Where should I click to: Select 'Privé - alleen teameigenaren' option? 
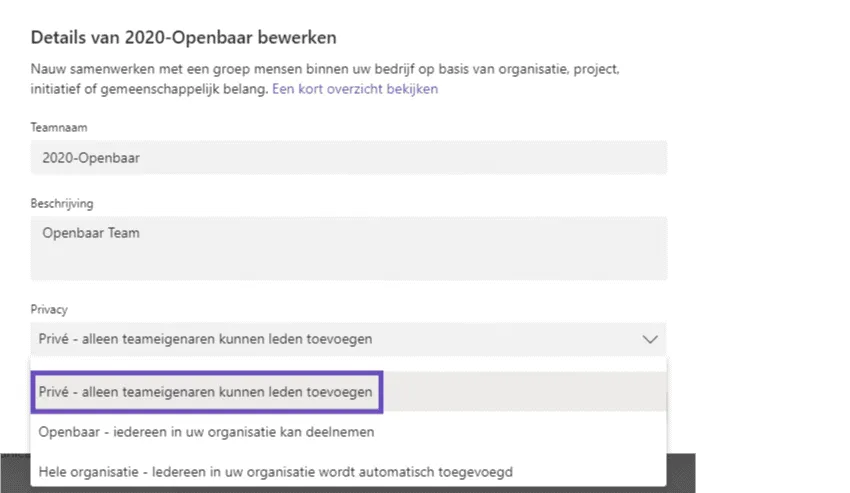pyautogui.click(x=206, y=392)
